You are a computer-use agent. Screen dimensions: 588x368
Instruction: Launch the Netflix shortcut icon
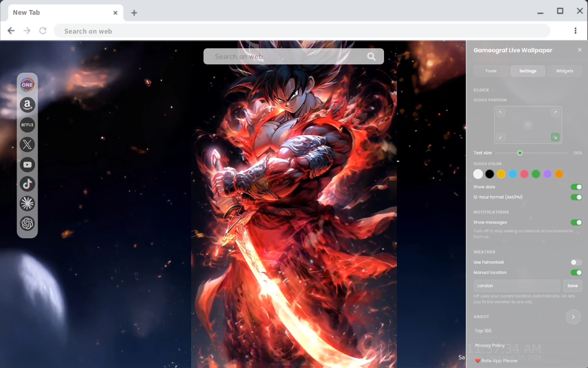tap(28, 125)
